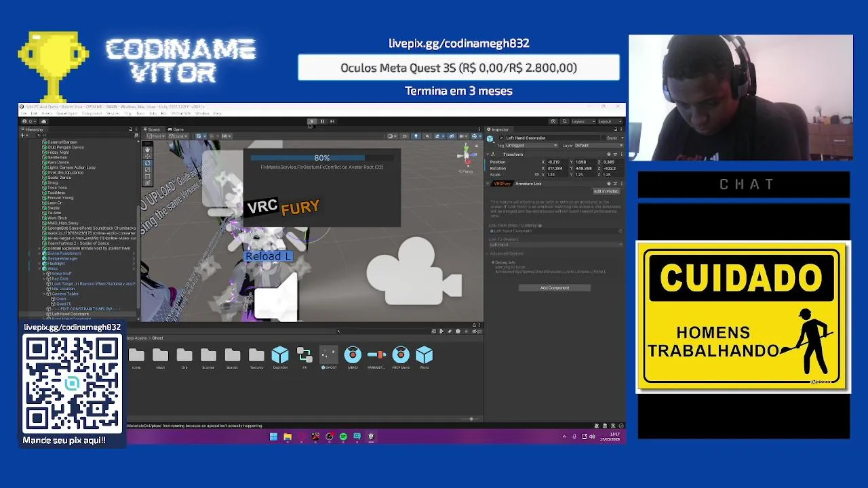Select the Rotate tool in Scene view
This screenshot has height=488, width=868.
[147, 163]
